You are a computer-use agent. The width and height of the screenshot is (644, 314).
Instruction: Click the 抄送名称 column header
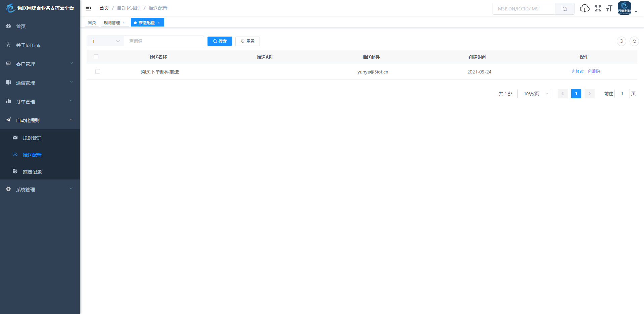point(158,57)
